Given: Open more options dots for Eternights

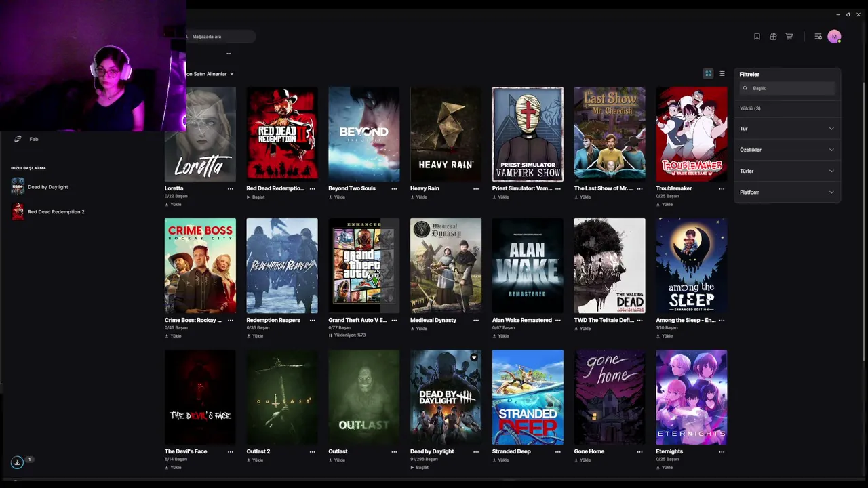Looking at the screenshot, I should 722,451.
